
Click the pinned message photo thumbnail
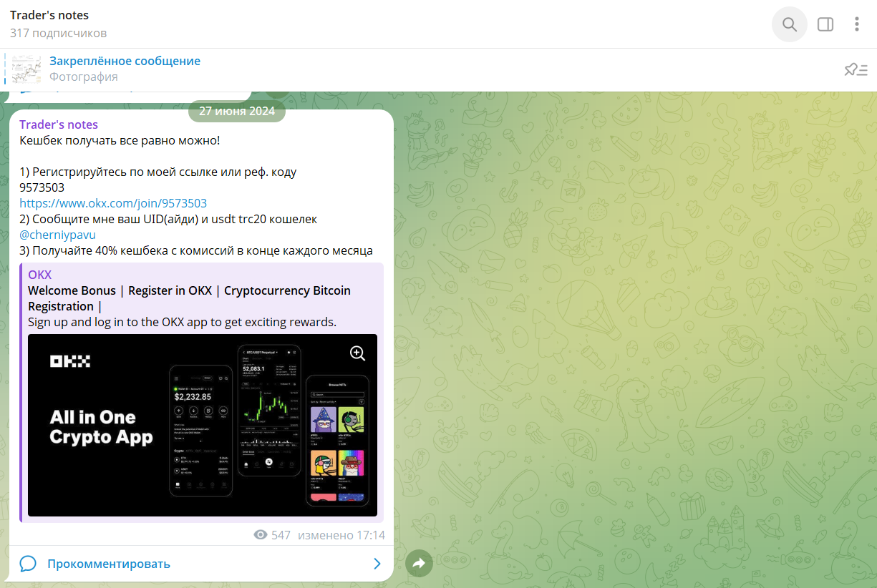[26, 69]
